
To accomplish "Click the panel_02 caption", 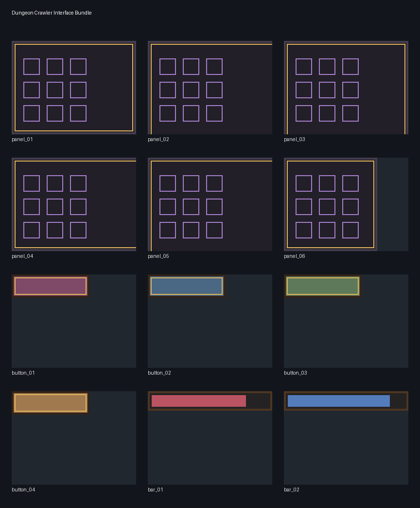I will click(x=158, y=139).
